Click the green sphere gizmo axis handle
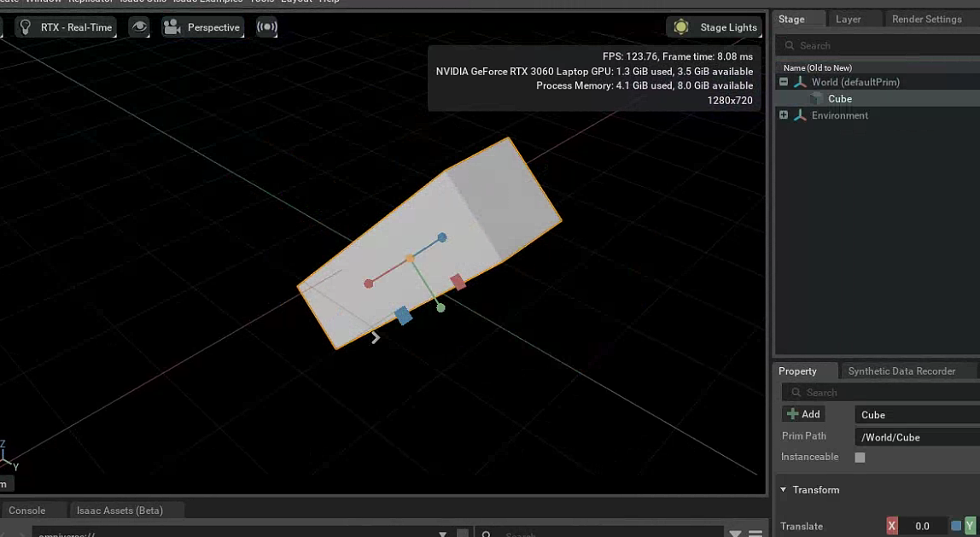 tap(440, 307)
